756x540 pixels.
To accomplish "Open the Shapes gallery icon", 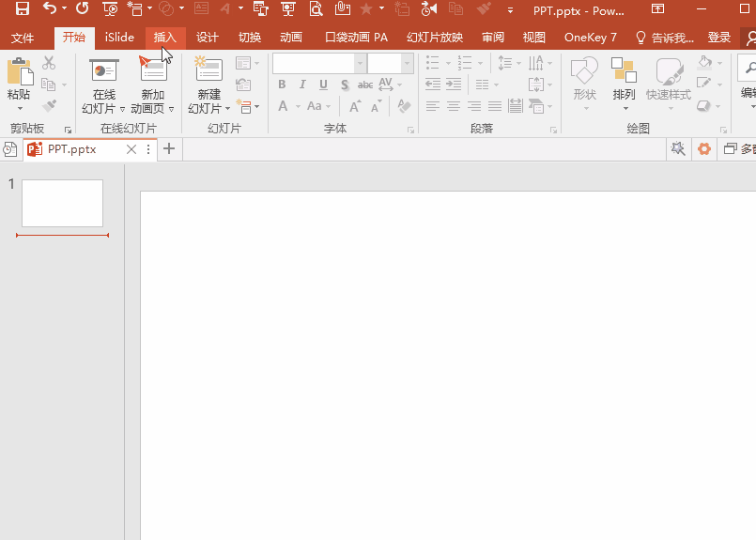I will pyautogui.click(x=584, y=70).
